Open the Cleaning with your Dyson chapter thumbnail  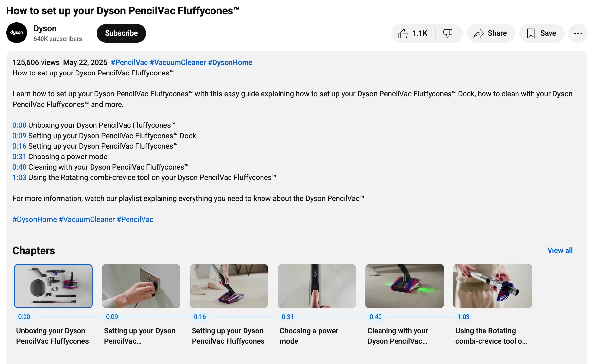coord(404,286)
